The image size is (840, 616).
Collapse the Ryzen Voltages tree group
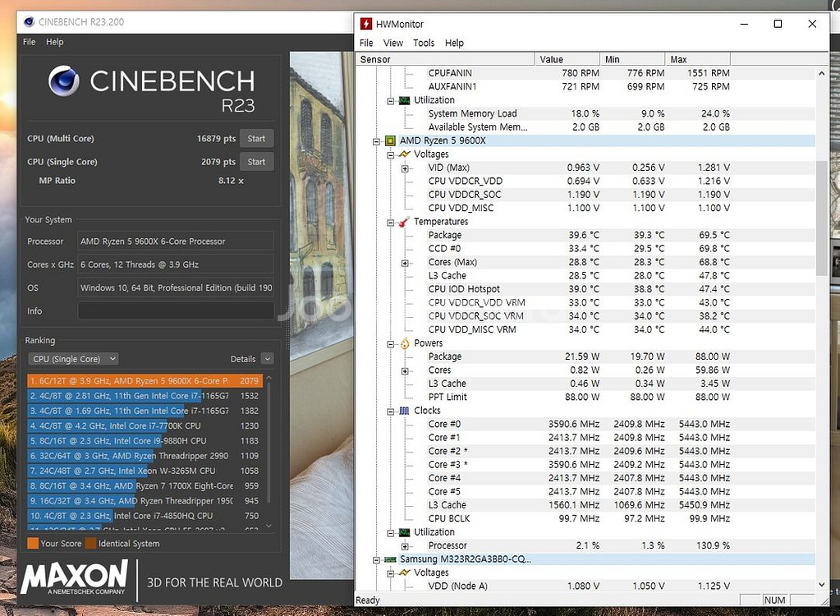click(391, 154)
